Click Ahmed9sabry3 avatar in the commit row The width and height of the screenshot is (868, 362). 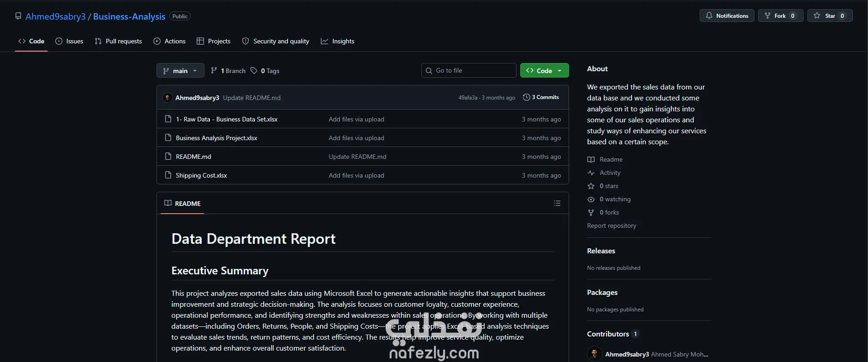(x=167, y=98)
